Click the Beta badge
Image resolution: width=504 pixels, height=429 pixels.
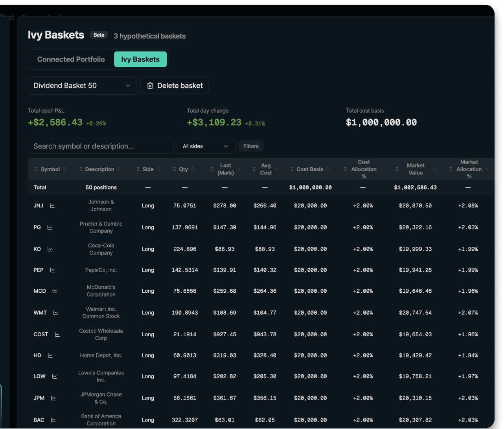click(x=99, y=35)
